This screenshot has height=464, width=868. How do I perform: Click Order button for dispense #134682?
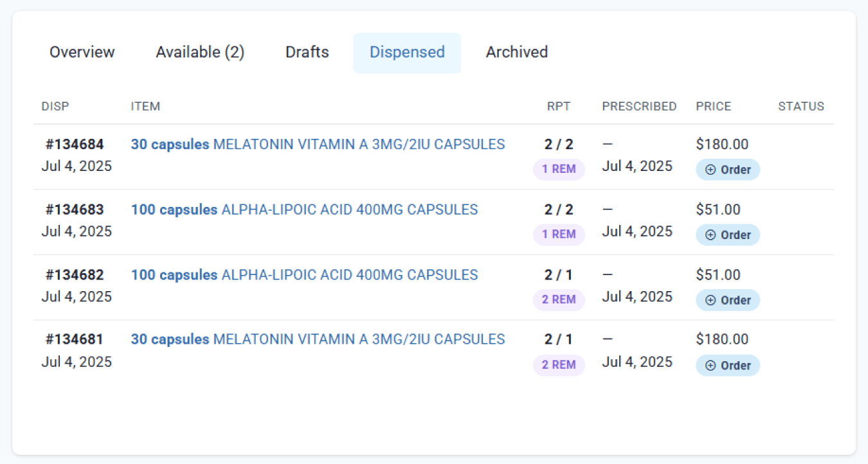point(728,300)
